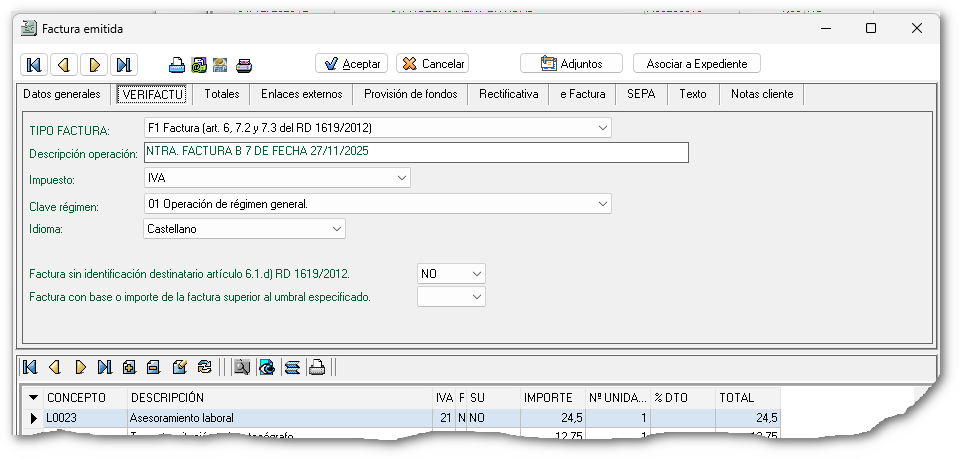Click refresh icon in lines toolbar
Image resolution: width=959 pixels, height=459 pixels.
pyautogui.click(x=205, y=368)
